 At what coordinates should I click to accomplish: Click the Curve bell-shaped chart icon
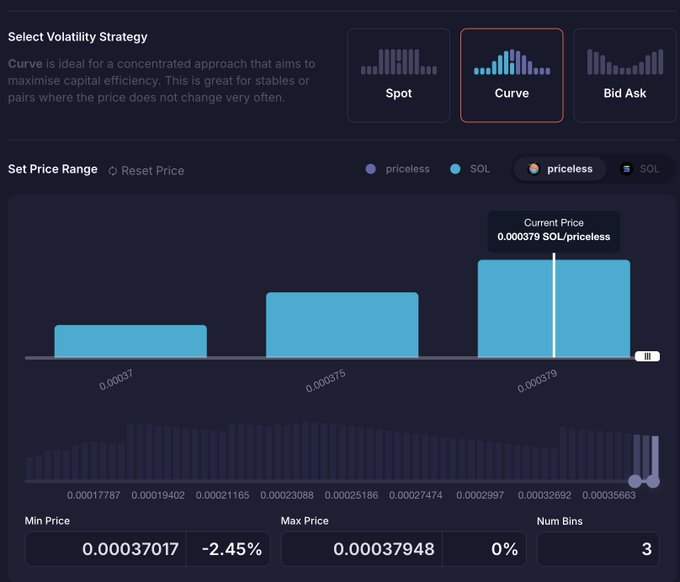pyautogui.click(x=512, y=62)
